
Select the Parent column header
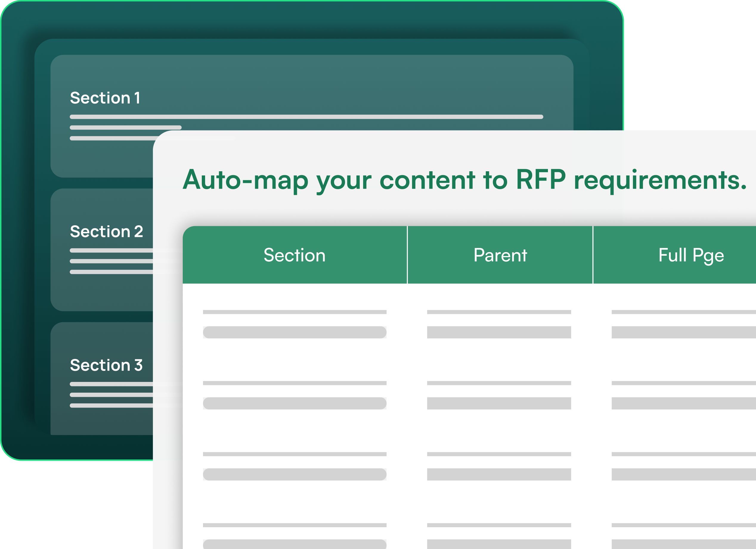click(500, 255)
